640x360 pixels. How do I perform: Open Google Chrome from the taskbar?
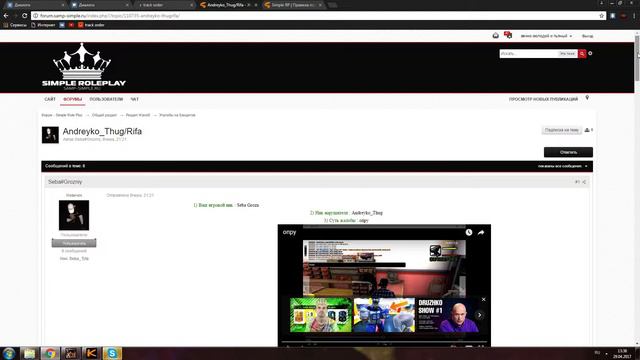(50, 353)
